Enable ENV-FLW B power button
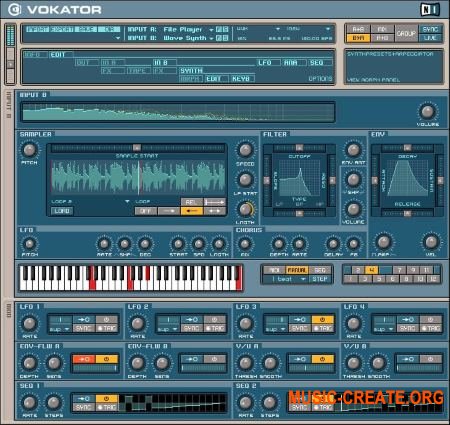The image size is (450, 425). pyautogui.click(x=215, y=359)
